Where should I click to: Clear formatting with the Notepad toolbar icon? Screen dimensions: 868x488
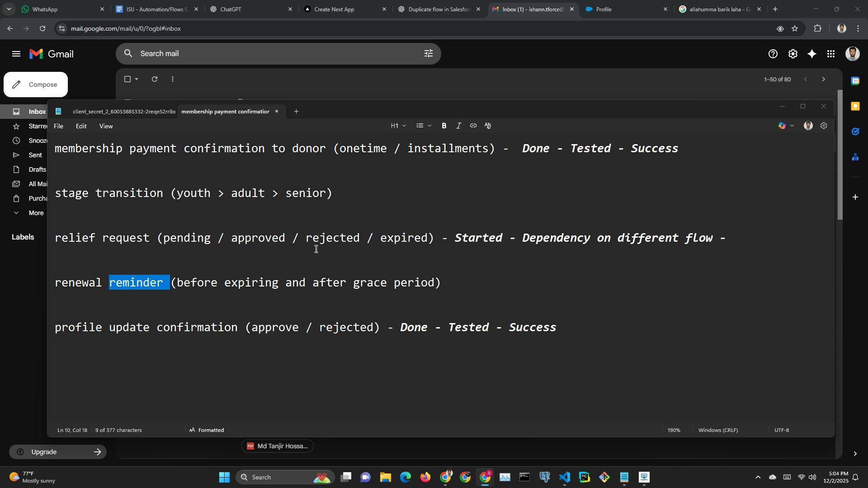click(488, 126)
